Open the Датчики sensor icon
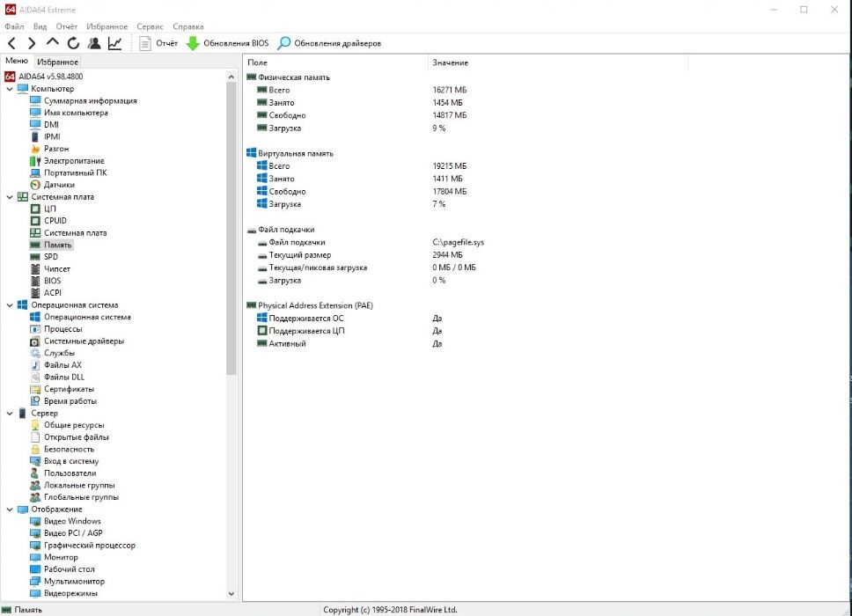The height and width of the screenshot is (616, 852). coord(35,185)
